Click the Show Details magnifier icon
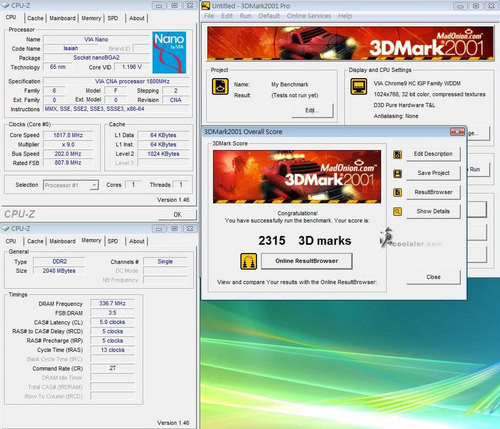This screenshot has height=429, width=500. pyautogui.click(x=397, y=211)
